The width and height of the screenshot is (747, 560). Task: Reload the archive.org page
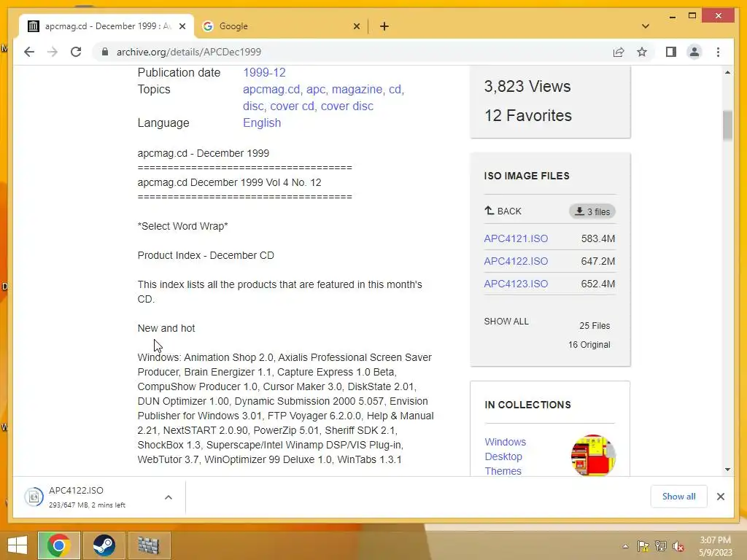(76, 52)
